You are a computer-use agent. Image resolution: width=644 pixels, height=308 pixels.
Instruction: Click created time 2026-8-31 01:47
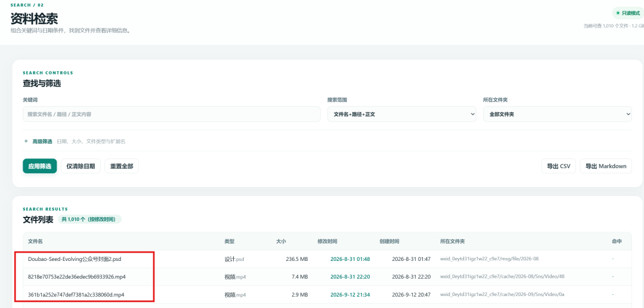(x=411, y=259)
